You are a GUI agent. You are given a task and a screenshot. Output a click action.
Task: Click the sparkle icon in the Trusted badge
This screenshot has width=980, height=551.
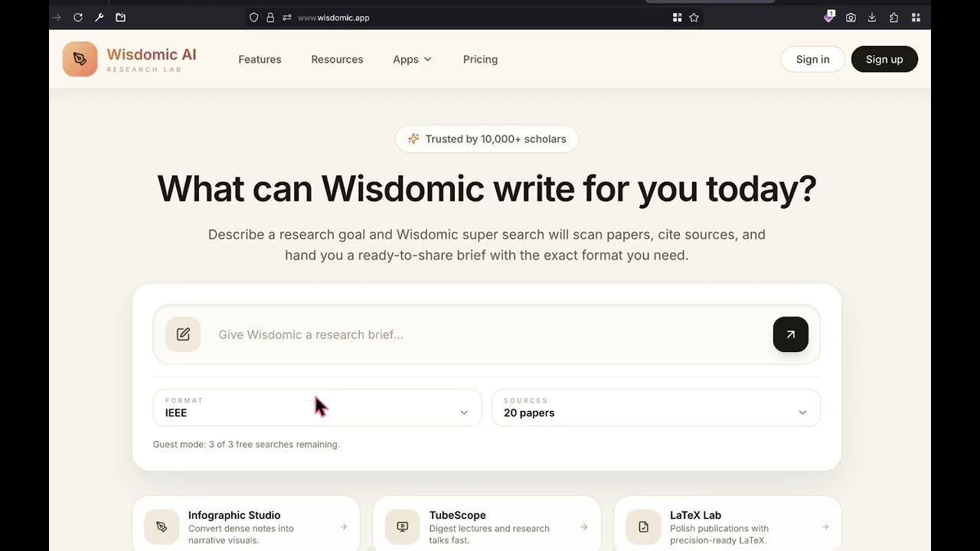(x=413, y=139)
